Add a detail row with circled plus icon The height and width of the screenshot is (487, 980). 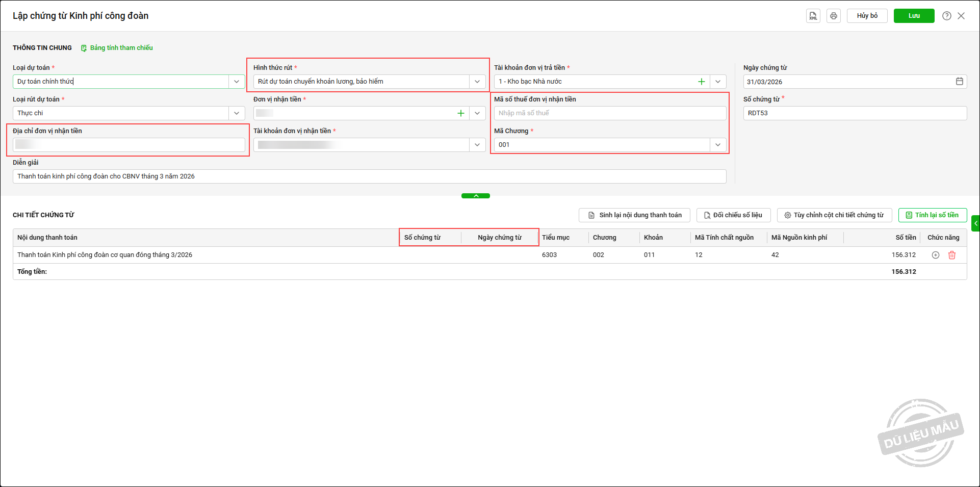935,255
